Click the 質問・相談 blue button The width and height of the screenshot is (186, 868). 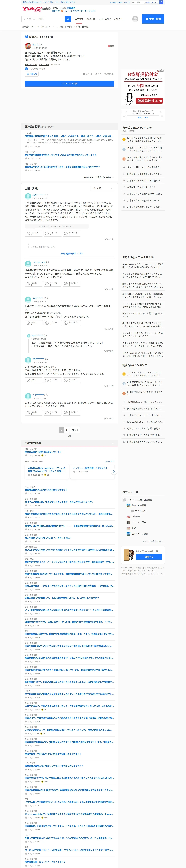(153, 19)
